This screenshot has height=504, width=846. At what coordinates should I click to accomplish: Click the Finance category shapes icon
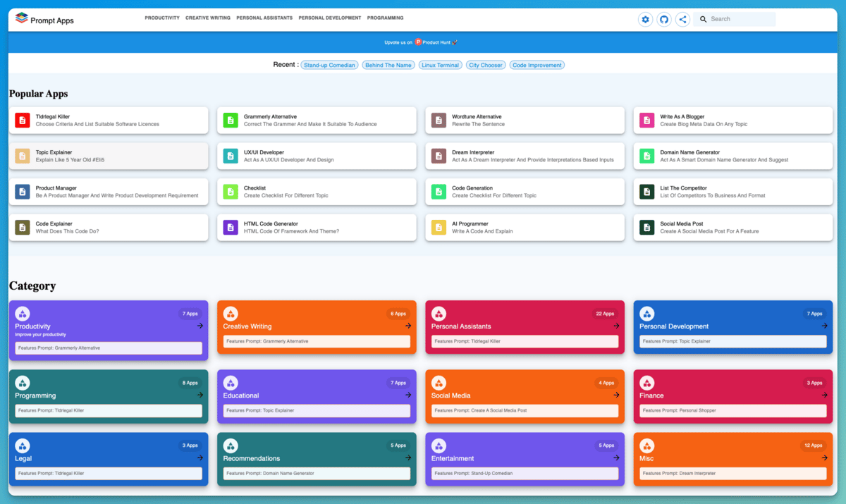point(646,383)
